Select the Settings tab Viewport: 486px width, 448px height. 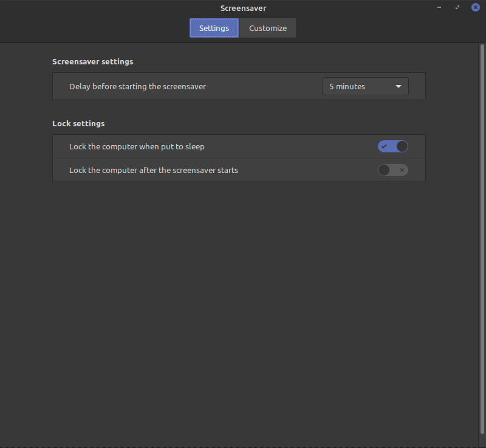coord(214,28)
